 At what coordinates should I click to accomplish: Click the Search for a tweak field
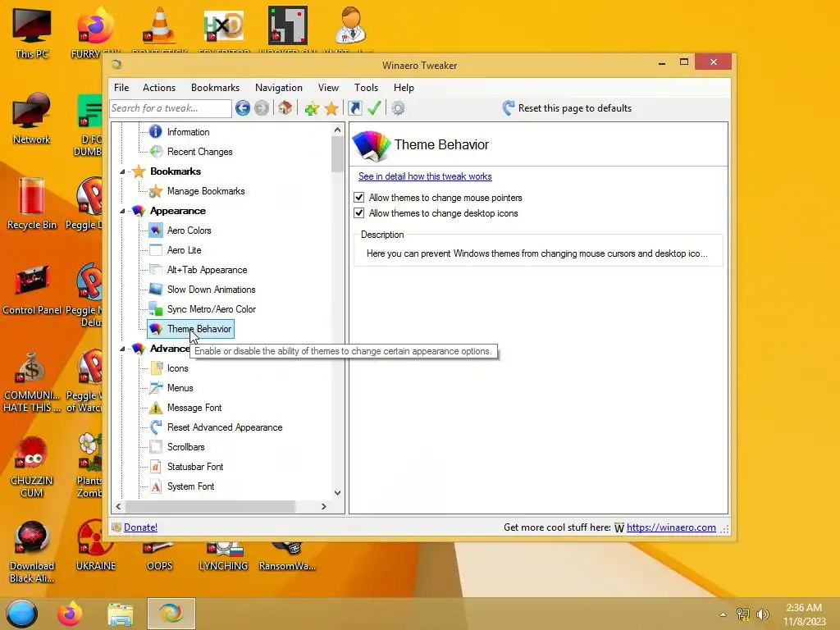[x=171, y=108]
